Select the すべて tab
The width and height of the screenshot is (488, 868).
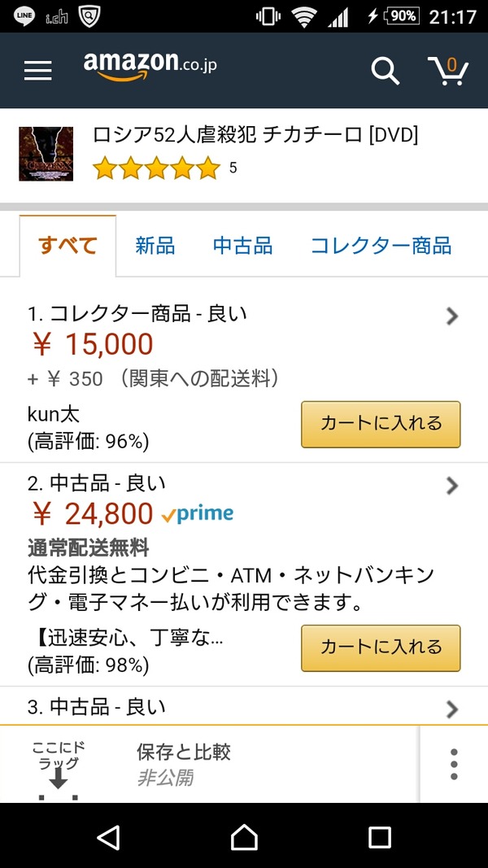[x=68, y=246]
